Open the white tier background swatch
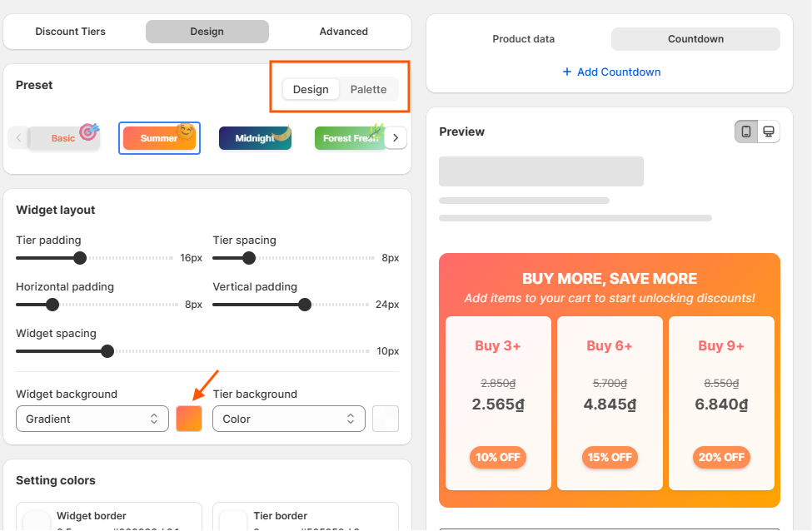Viewport: 812px width, 531px height. coord(386,419)
